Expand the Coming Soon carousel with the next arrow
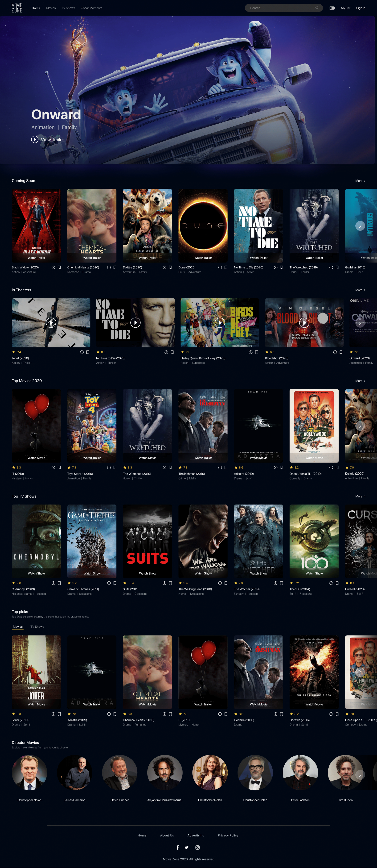The width and height of the screenshot is (377, 868). 360,226
